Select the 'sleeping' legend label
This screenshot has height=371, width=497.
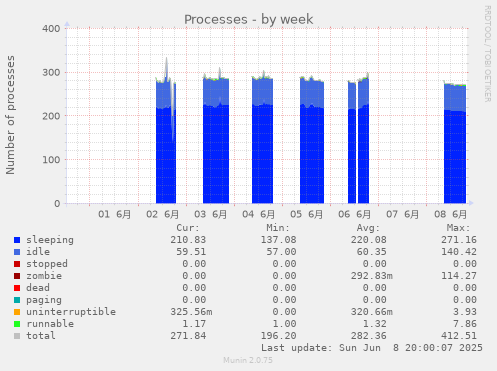[50, 240]
